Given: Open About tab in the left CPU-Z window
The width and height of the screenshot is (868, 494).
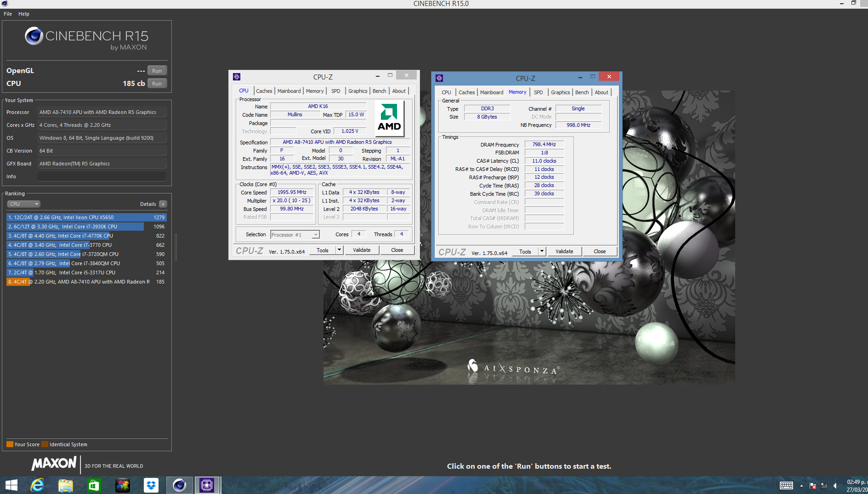Looking at the screenshot, I should pos(399,91).
